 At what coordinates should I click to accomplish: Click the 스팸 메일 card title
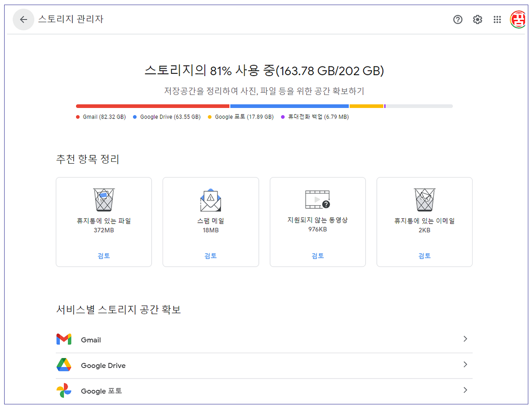(x=210, y=221)
